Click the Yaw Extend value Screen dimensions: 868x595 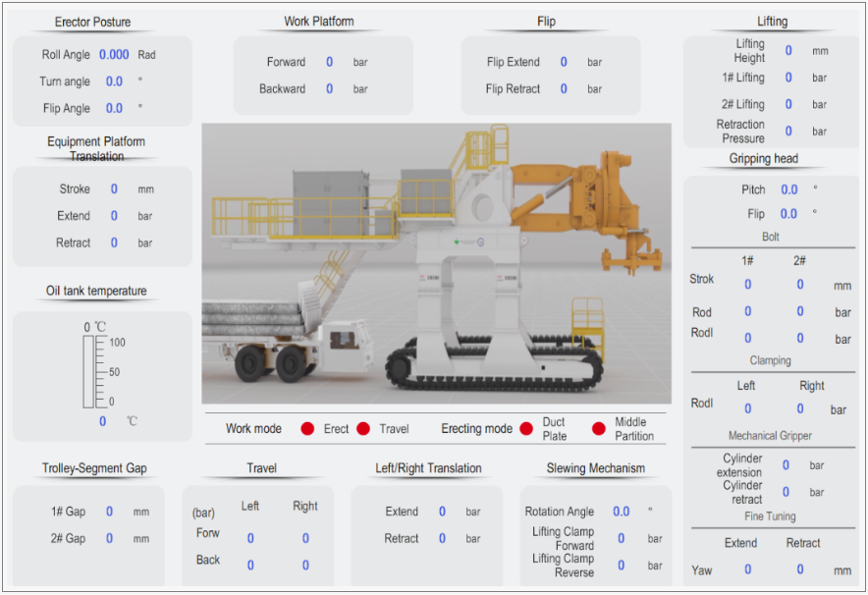tap(748, 569)
